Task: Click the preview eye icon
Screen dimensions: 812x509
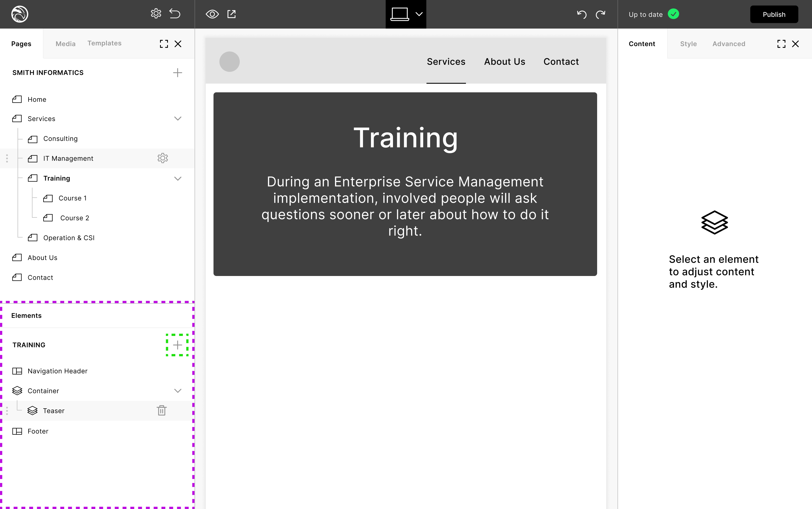Action: [212, 14]
